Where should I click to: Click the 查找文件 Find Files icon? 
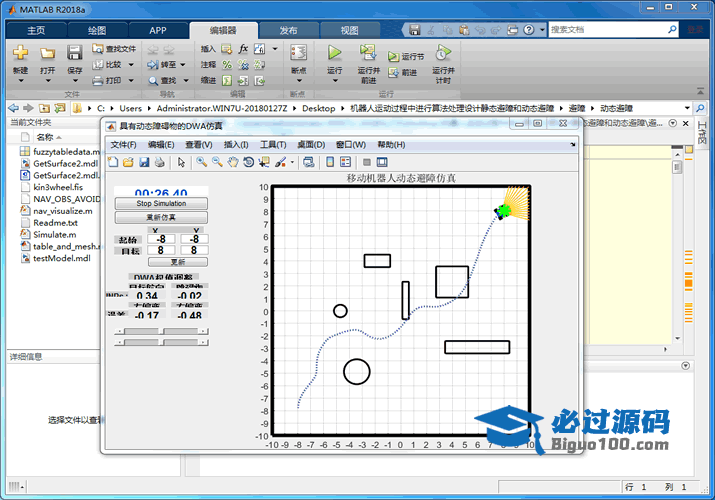pyautogui.click(x=114, y=49)
